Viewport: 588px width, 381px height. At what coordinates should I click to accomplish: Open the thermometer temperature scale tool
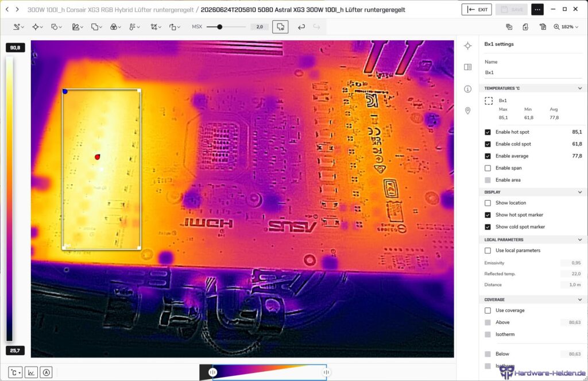(133, 27)
